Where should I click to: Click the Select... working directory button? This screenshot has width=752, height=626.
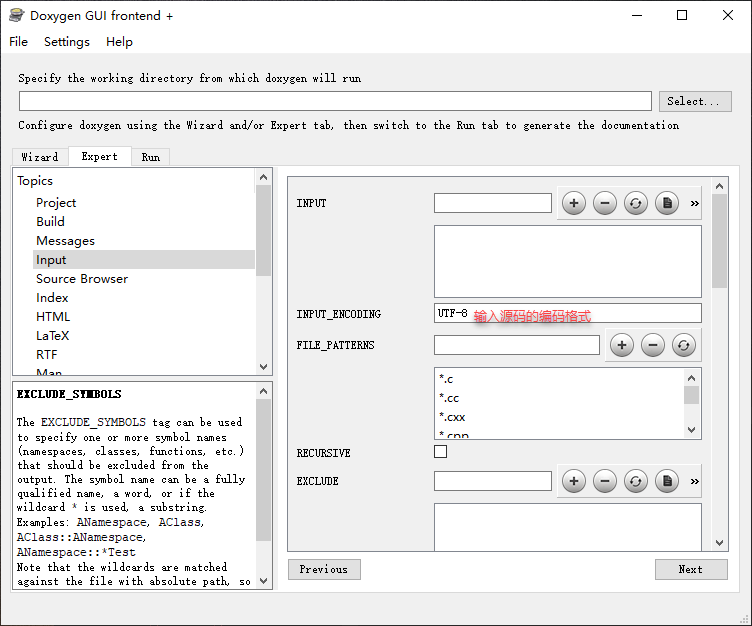[x=695, y=101]
